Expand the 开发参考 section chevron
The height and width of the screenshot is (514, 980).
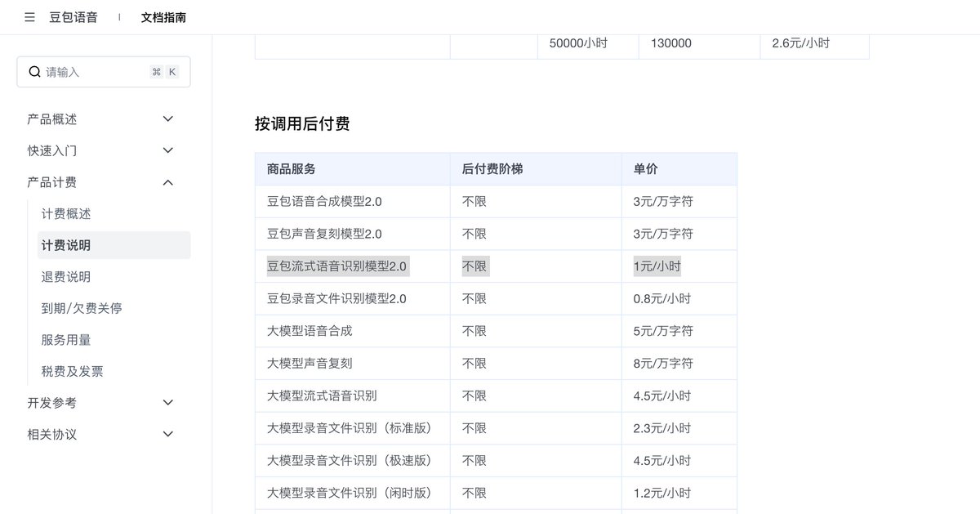pos(168,403)
